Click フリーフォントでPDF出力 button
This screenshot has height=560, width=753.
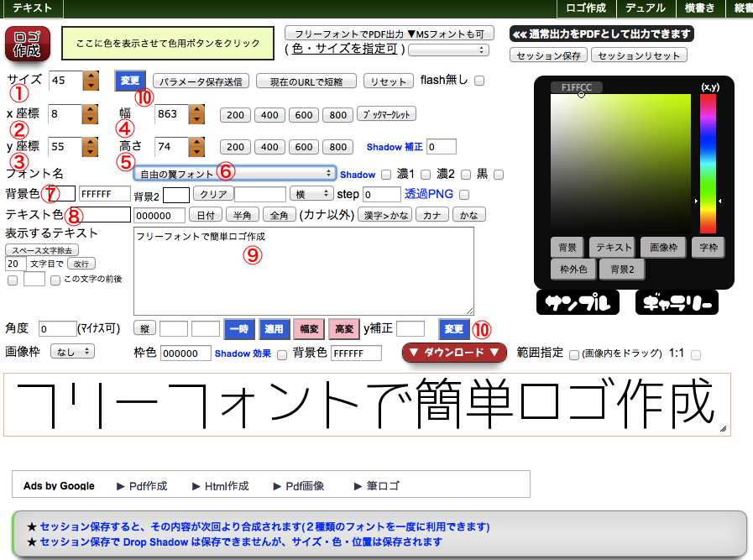point(390,34)
